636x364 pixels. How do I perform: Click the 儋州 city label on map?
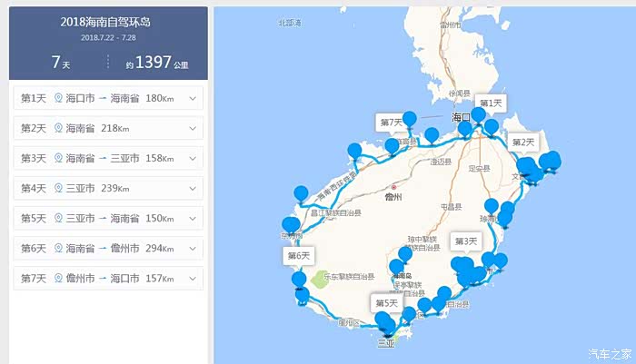(x=393, y=197)
